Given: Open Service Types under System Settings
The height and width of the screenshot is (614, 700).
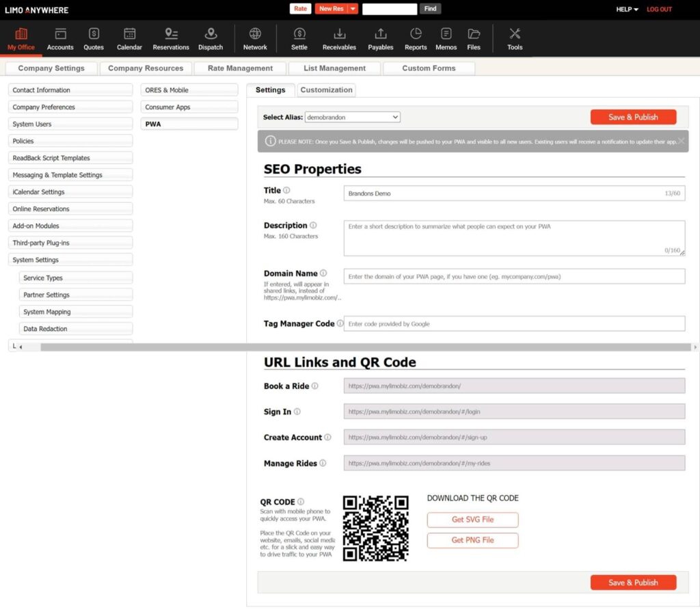Looking at the screenshot, I should tap(76, 278).
